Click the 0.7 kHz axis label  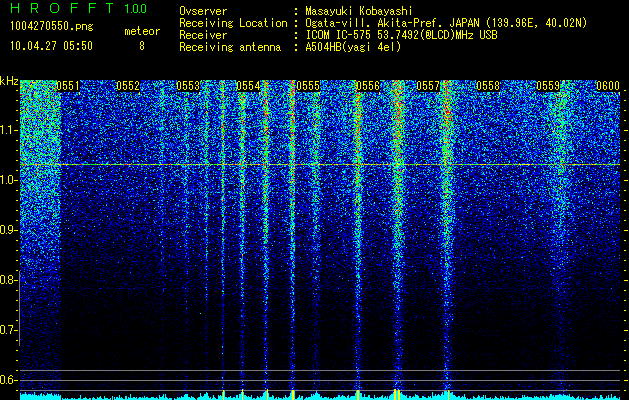point(7,330)
